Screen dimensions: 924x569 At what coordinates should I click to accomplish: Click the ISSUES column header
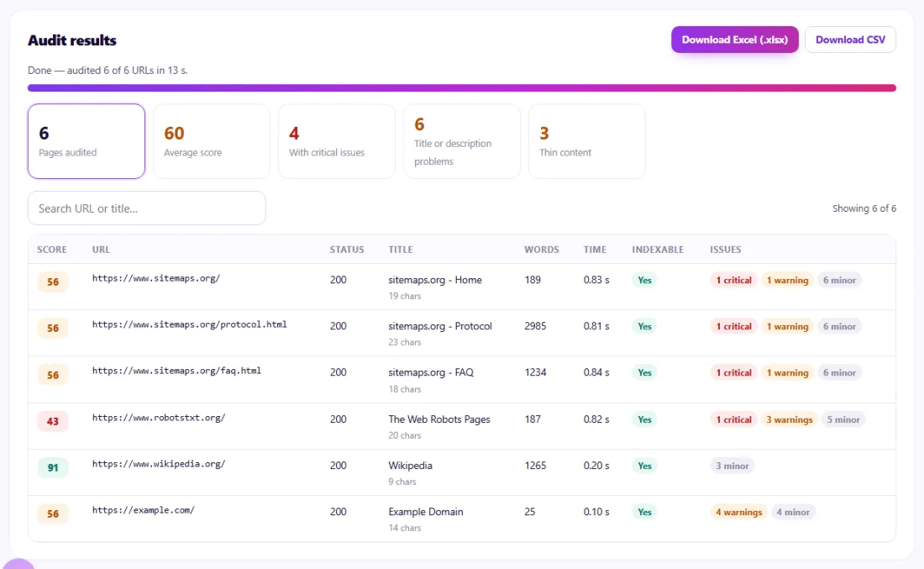(726, 250)
